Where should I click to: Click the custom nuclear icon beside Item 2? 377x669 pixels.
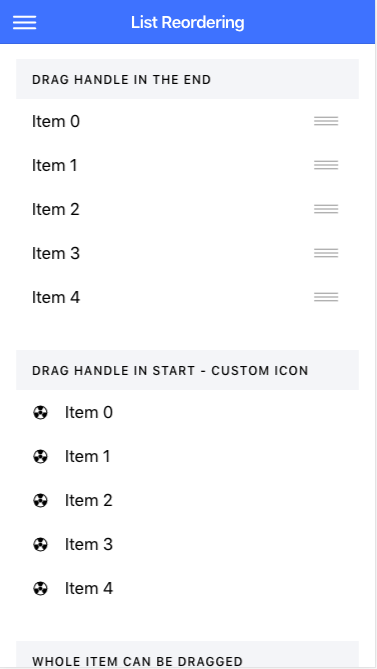[x=40, y=500]
